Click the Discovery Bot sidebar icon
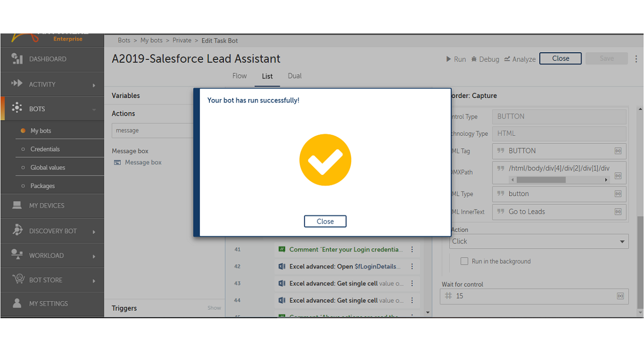The image size is (644, 362). [17, 230]
